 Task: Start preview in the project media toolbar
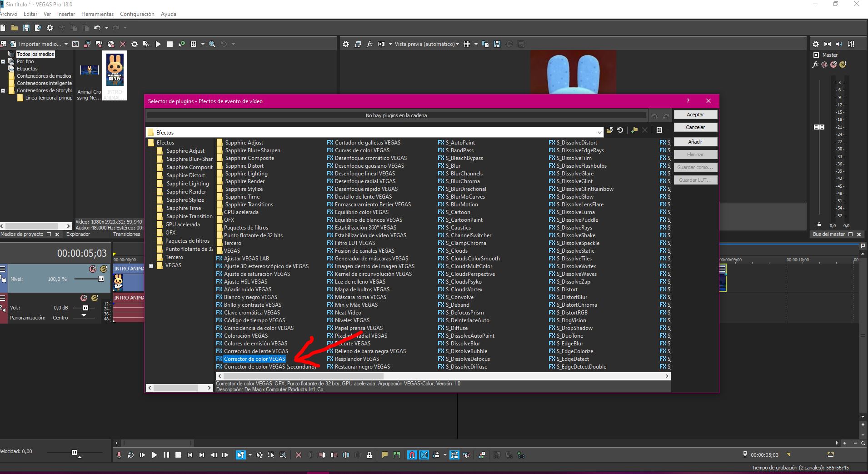coord(158,44)
